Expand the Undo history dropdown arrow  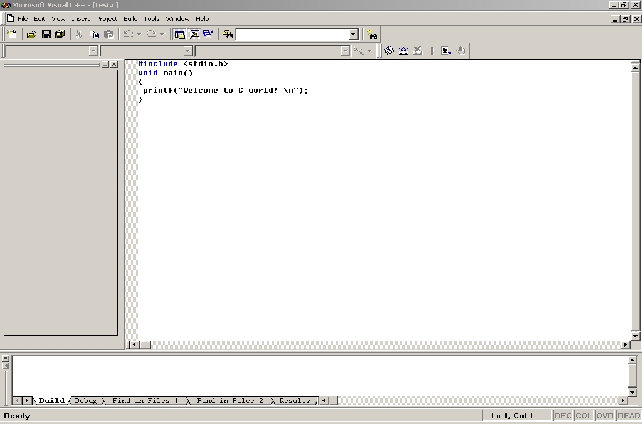click(139, 34)
